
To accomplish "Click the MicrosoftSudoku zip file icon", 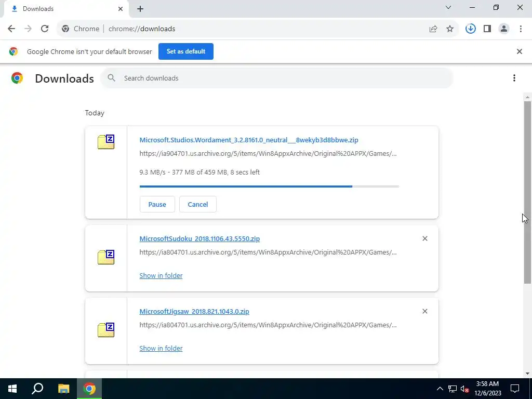I will click(x=106, y=257).
